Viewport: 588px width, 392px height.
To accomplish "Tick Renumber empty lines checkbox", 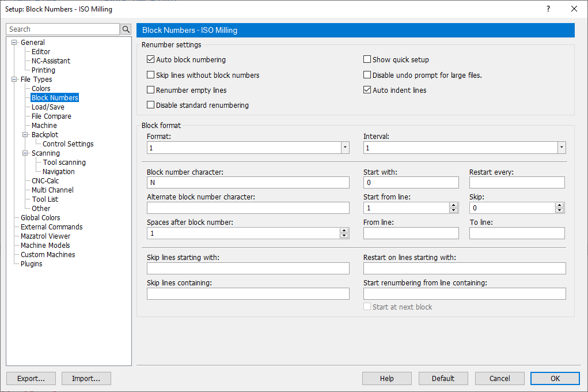I will (150, 90).
